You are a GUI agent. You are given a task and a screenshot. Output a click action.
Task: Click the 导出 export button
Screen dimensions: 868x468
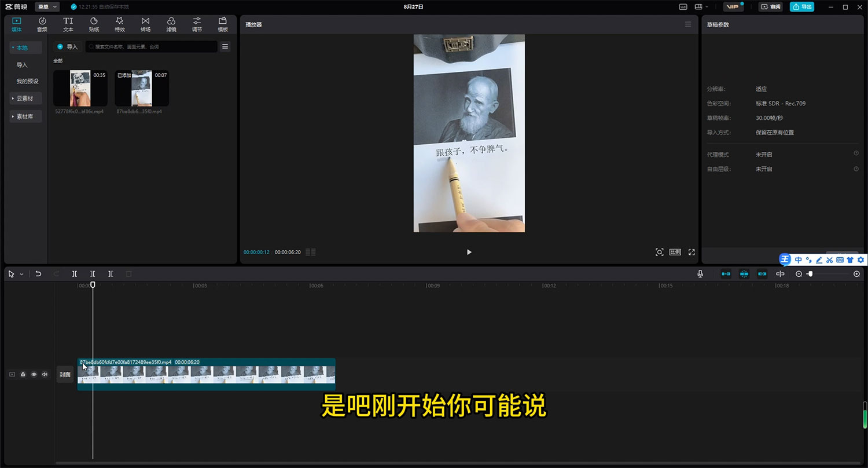click(x=802, y=7)
